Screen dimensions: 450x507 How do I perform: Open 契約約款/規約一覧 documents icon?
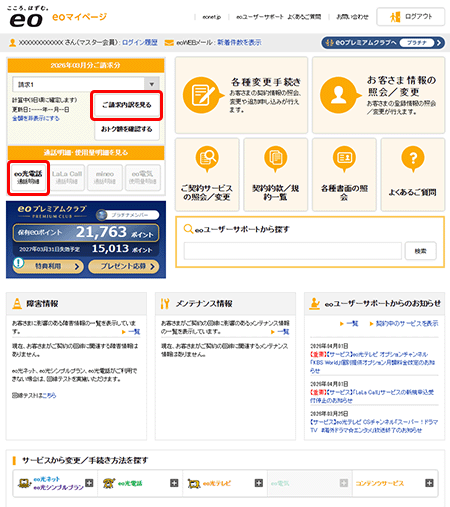click(275, 158)
